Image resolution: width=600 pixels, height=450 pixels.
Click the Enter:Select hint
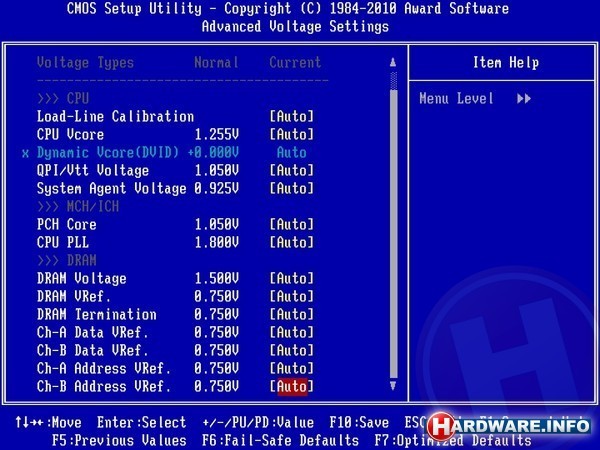(x=142, y=422)
